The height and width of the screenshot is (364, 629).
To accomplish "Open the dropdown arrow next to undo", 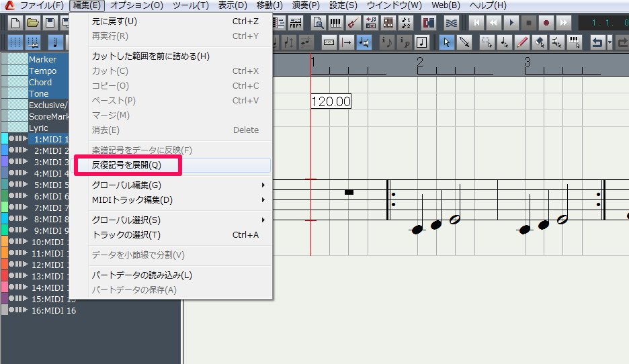I will point(610,42).
